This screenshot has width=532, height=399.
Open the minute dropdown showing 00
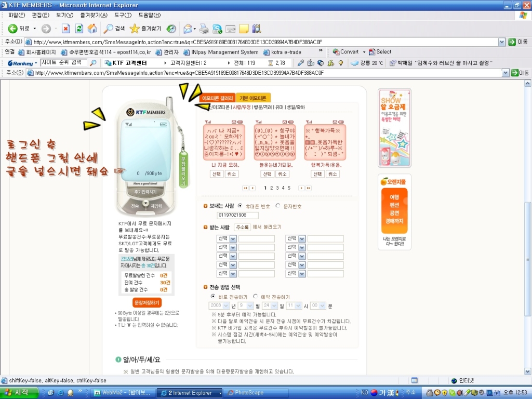point(318,305)
